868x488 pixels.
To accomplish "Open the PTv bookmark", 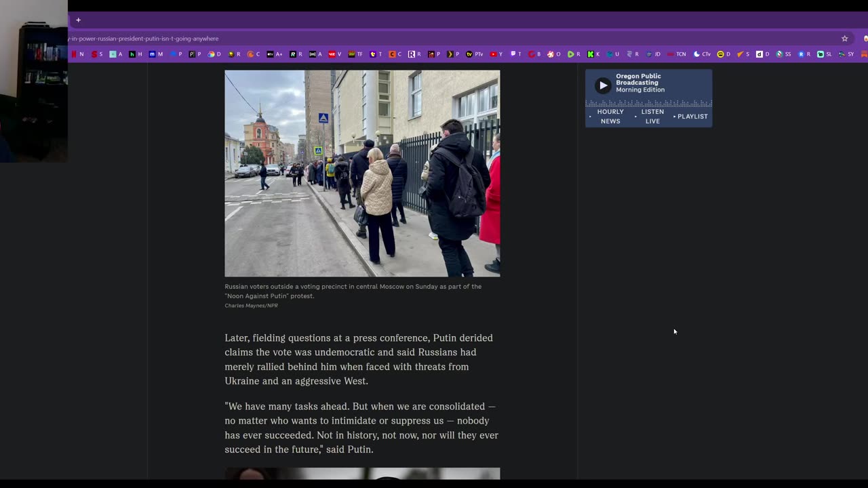I will pyautogui.click(x=475, y=54).
